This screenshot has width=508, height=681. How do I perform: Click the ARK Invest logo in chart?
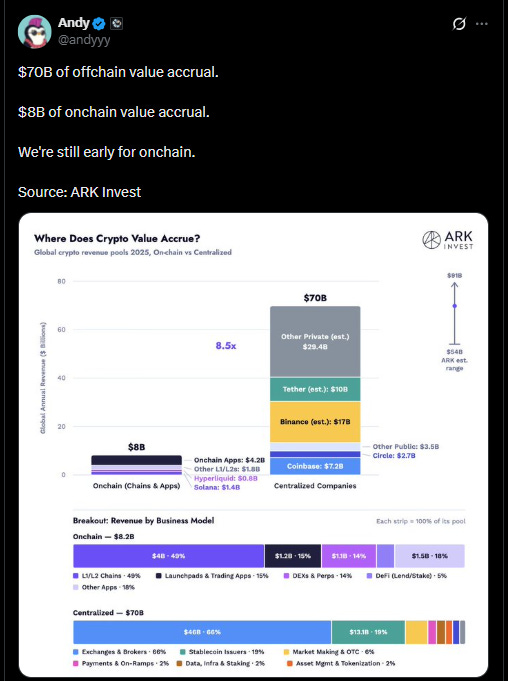tap(448, 240)
